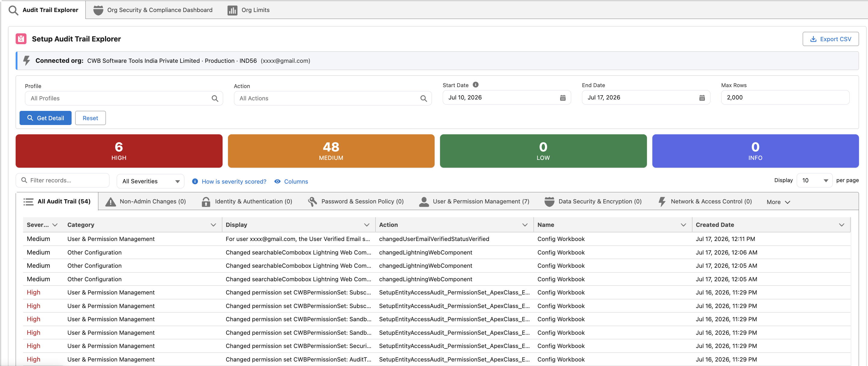Select Network & Access Control (0) tab
The width and height of the screenshot is (868, 366).
pos(705,201)
